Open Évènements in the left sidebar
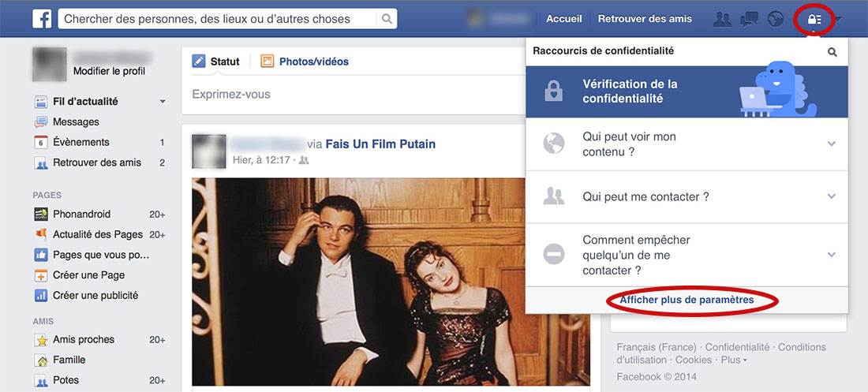The image size is (868, 392). (80, 143)
